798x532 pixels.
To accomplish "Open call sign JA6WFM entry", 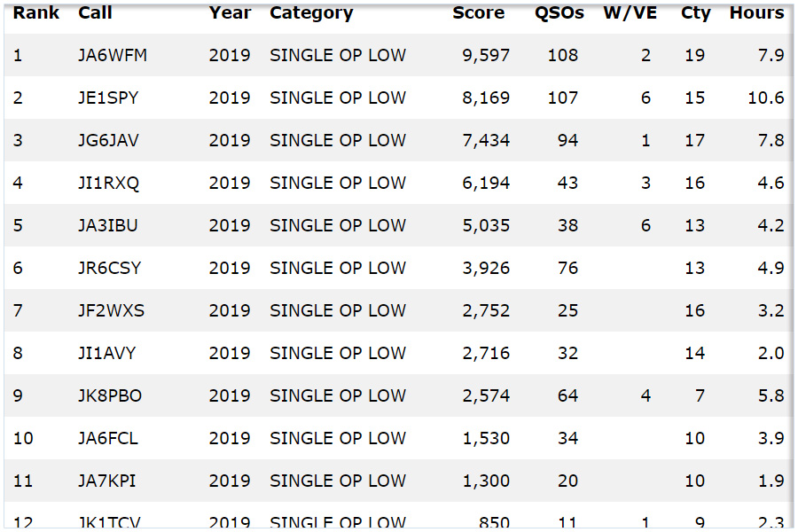I will point(113,55).
